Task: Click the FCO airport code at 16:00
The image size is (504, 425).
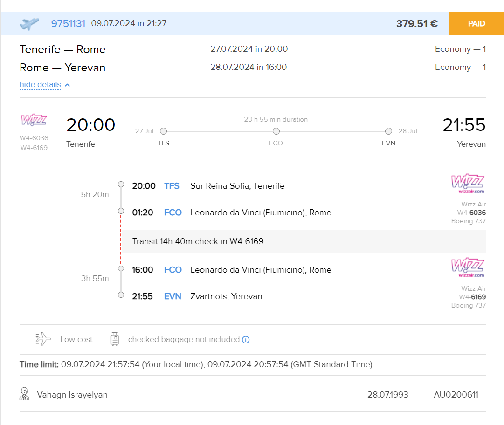Action: click(x=173, y=270)
